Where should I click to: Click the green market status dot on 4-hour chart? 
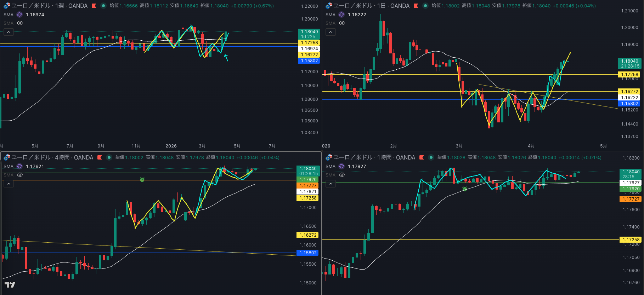coord(109,157)
